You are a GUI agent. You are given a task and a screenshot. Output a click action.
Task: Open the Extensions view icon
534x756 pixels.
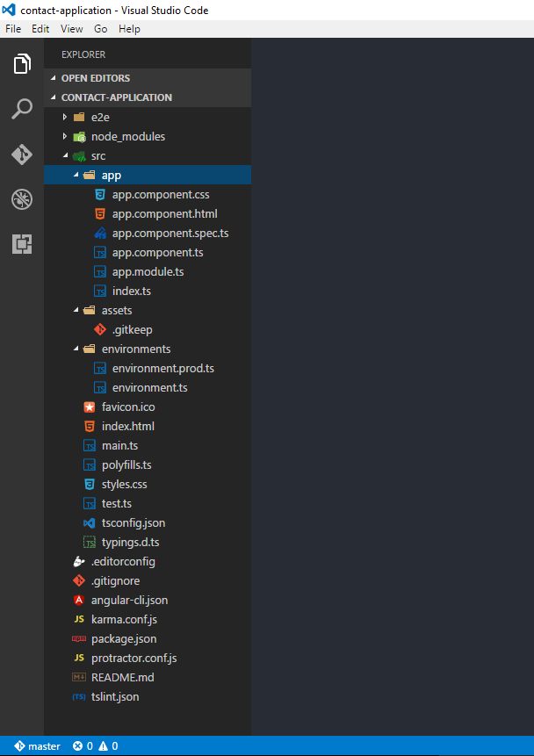tap(22, 244)
